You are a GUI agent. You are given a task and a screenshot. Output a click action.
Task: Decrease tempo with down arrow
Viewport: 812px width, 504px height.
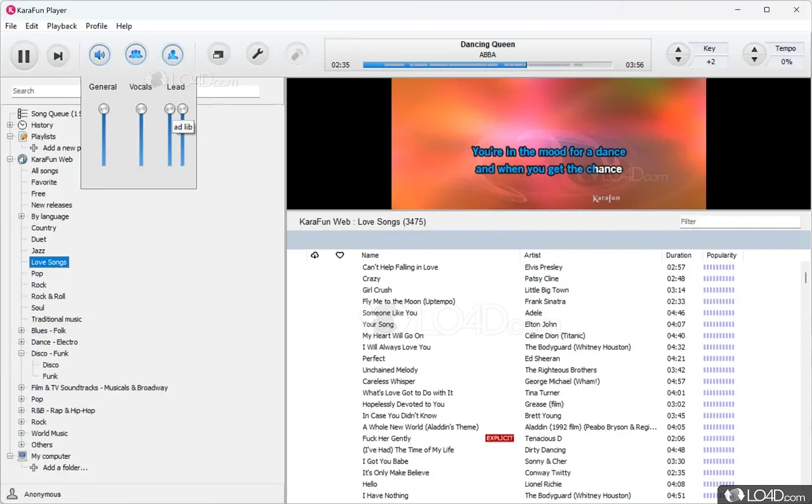[x=754, y=60]
